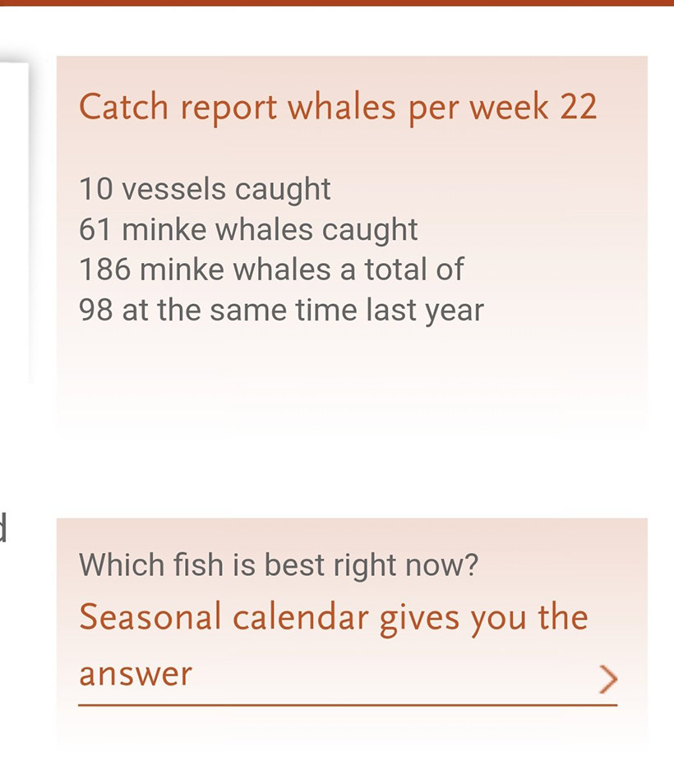Click the word "answer" in the link
Screen dimensions: 674x784
(136, 675)
